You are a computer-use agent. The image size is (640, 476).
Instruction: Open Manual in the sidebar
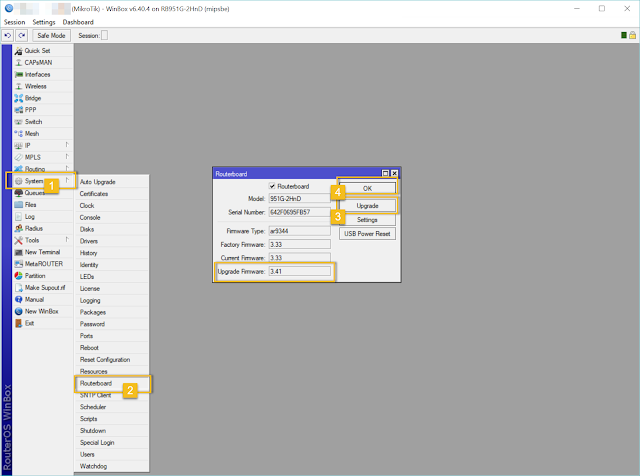pyautogui.click(x=43, y=299)
